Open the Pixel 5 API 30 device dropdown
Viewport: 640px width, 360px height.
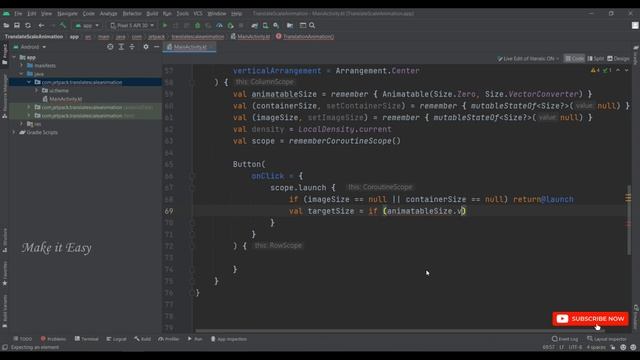click(132, 25)
